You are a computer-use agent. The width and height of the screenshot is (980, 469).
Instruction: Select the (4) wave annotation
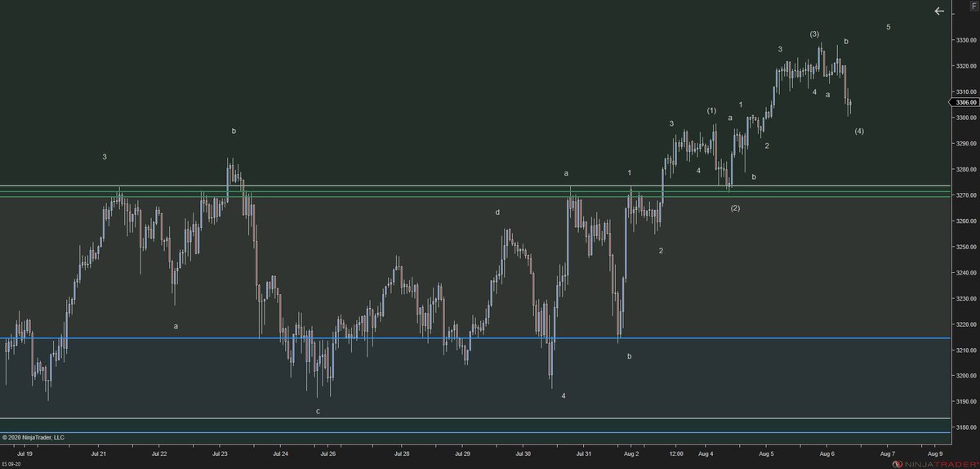point(859,131)
